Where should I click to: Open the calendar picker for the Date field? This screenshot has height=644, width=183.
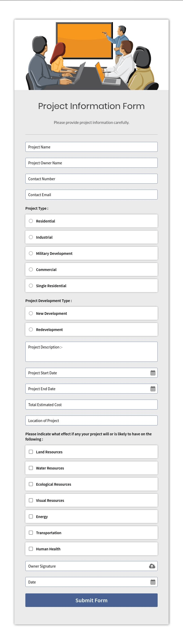(153, 582)
